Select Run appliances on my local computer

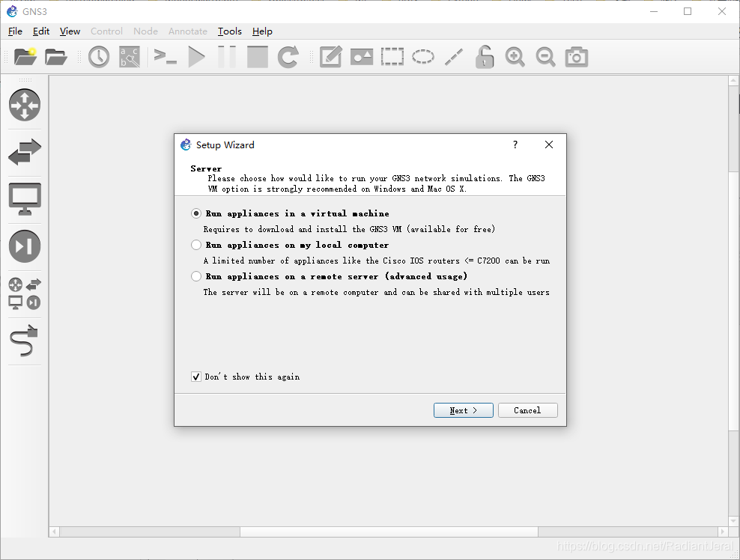pos(290,246)
